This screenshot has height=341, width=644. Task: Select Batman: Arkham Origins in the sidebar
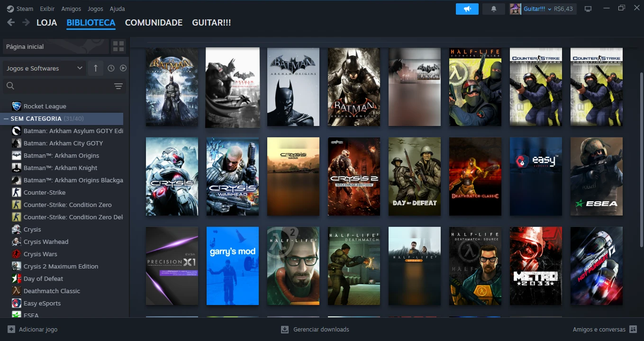pos(67,155)
